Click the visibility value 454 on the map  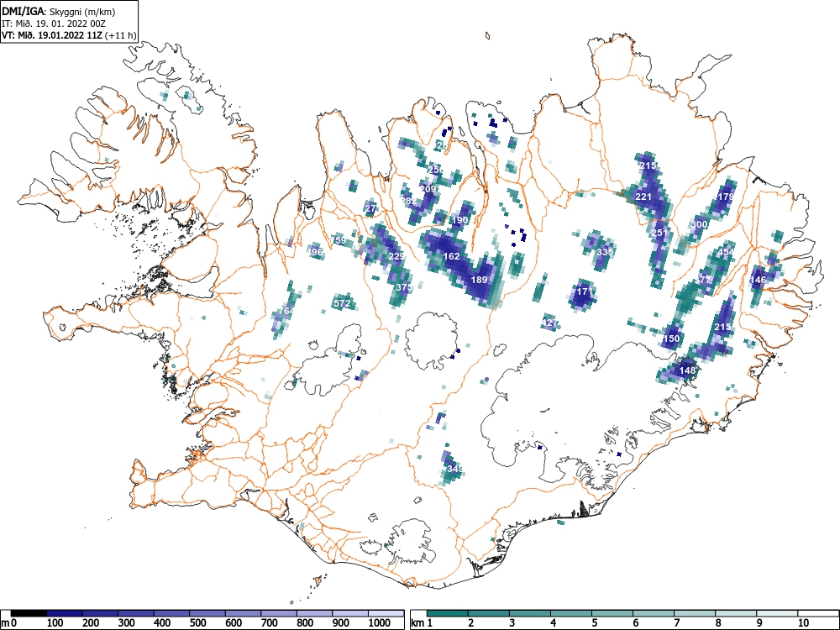pyautogui.click(x=726, y=252)
